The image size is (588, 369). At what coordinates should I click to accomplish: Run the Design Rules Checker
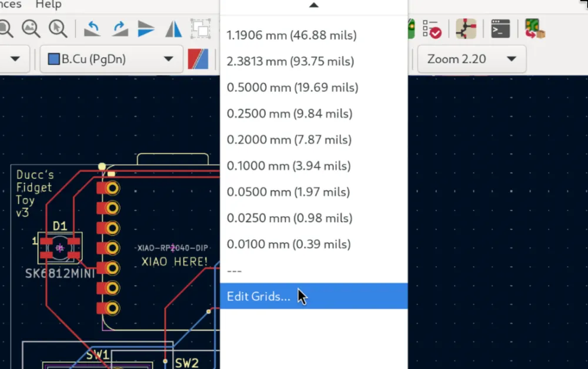tap(432, 29)
